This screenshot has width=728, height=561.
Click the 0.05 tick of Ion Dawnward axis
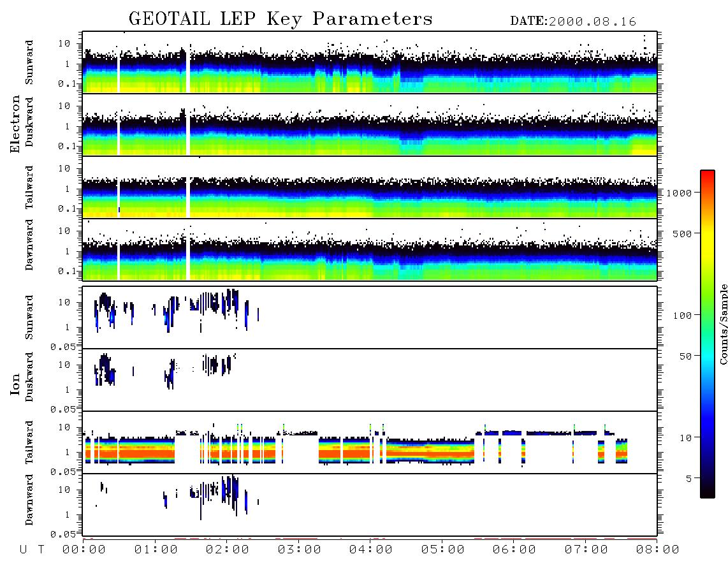point(63,534)
